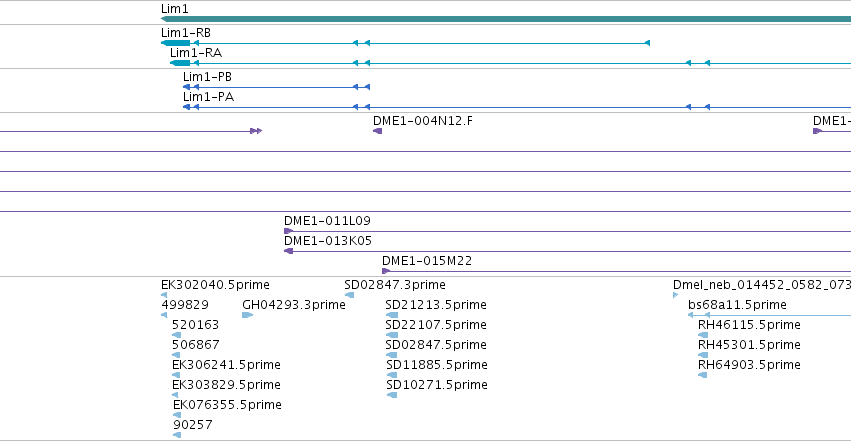This screenshot has width=851, height=441.
Task: Select the Lim1-PB protein label
Action: coord(207,76)
